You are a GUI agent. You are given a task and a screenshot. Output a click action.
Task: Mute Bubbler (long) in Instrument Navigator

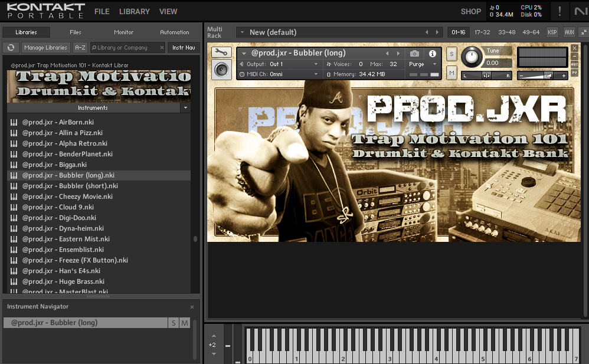pos(185,323)
